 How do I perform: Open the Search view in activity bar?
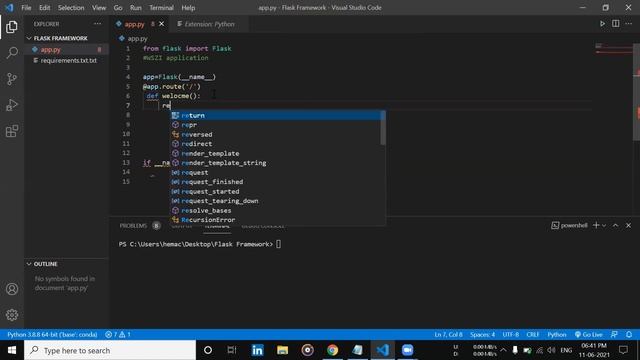pyautogui.click(x=12, y=53)
